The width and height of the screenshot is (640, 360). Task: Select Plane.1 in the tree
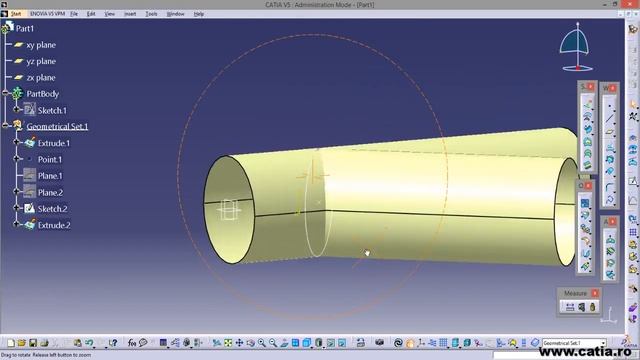tap(50, 176)
